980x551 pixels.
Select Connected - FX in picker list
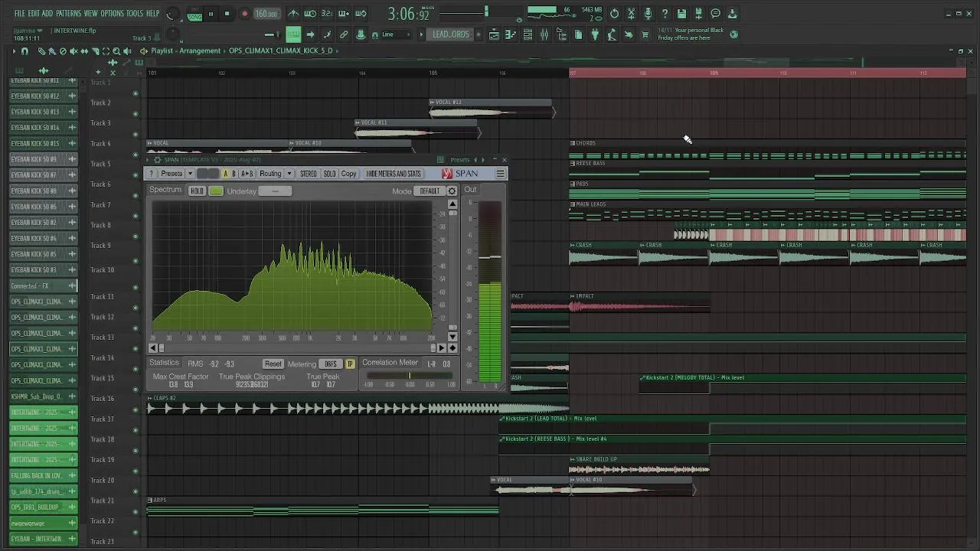pyautogui.click(x=44, y=285)
